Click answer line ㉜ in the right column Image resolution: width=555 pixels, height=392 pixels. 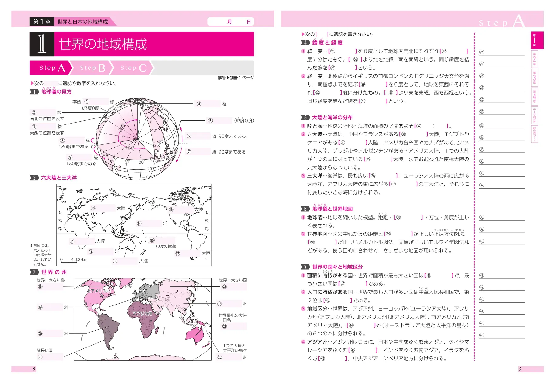click(502, 126)
